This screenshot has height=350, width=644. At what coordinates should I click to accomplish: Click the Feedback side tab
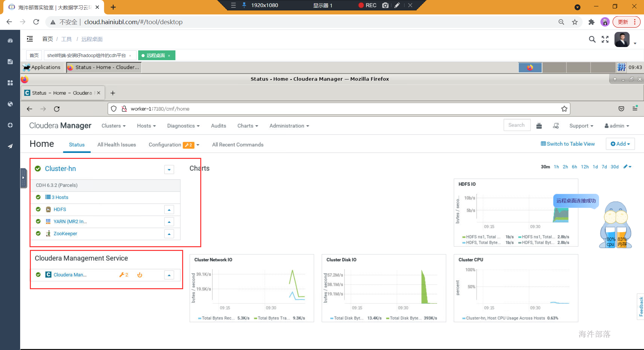641,306
